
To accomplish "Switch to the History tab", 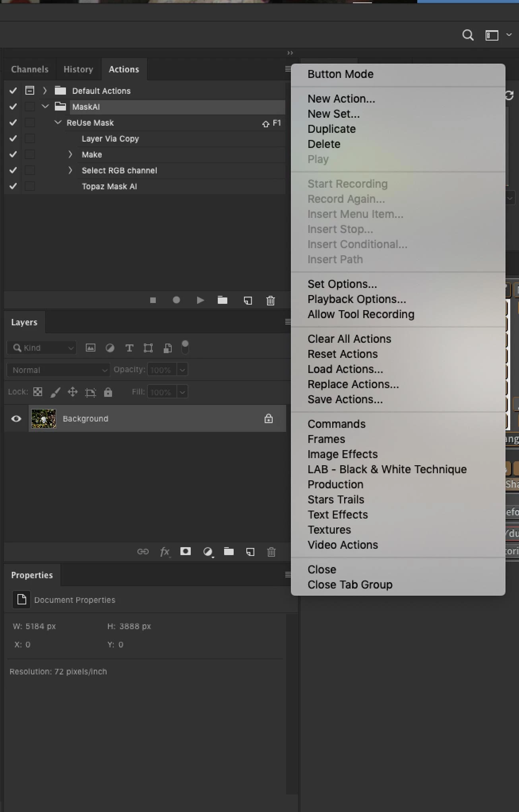I will click(x=78, y=69).
